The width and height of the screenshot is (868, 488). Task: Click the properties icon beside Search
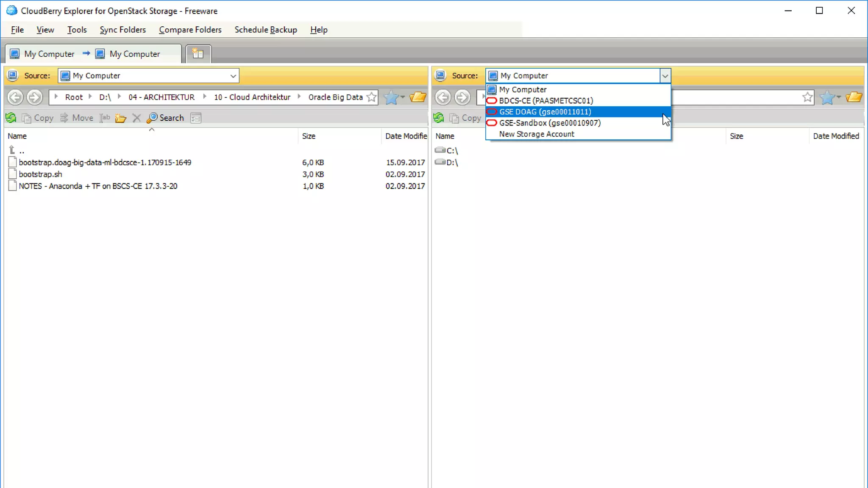click(196, 118)
